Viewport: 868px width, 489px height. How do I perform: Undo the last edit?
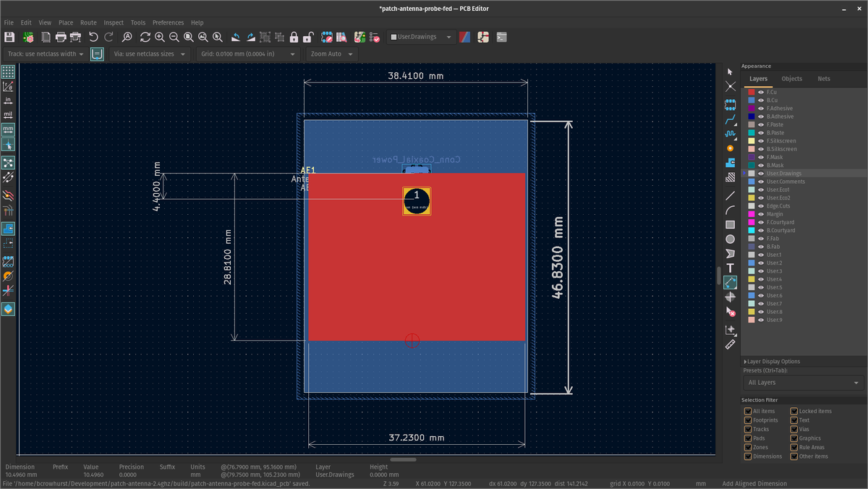[93, 37]
